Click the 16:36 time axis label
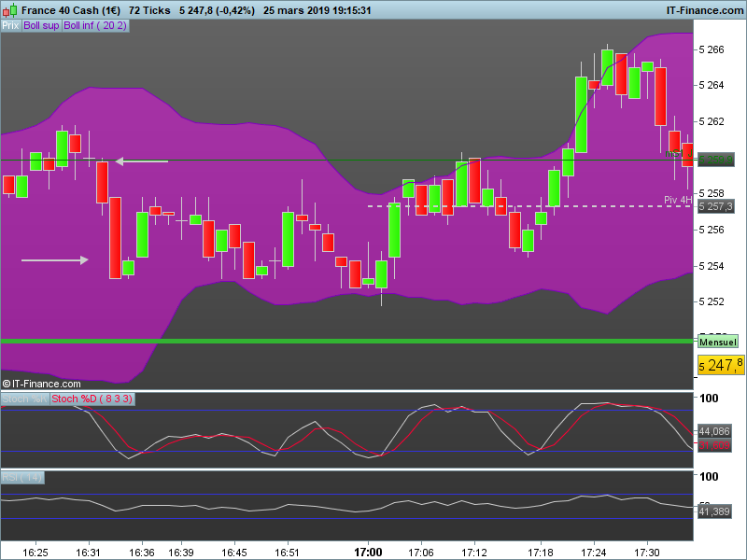Viewport: 747px width, 560px height. click(142, 553)
